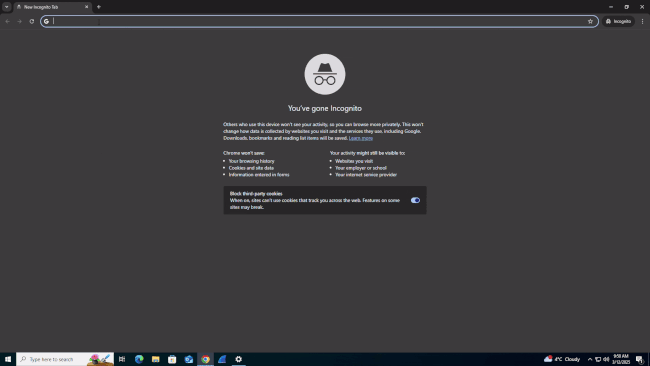The height and width of the screenshot is (366, 650).
Task: Click 'Your internet service provider' list item
Action: point(366,175)
